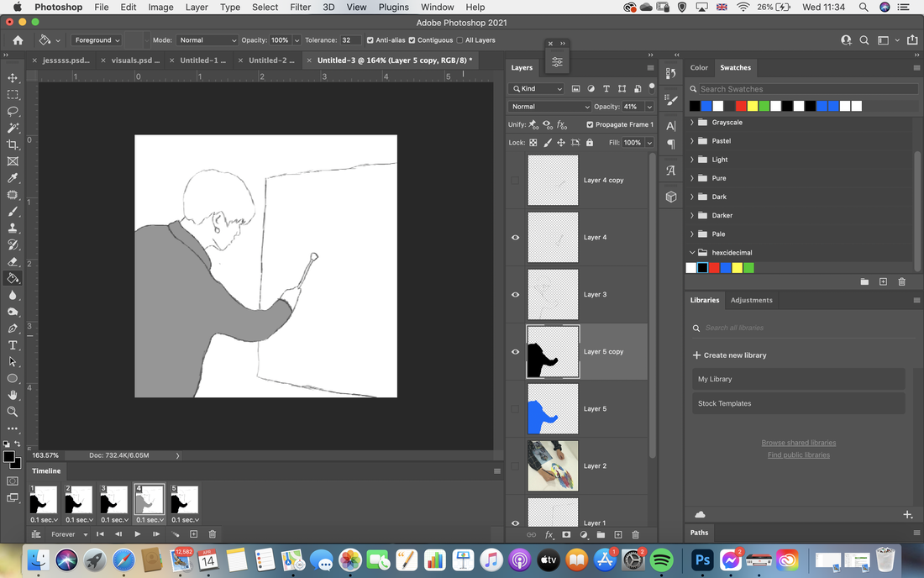This screenshot has width=924, height=578.
Task: Open Browse shared libraries link
Action: coord(799,443)
